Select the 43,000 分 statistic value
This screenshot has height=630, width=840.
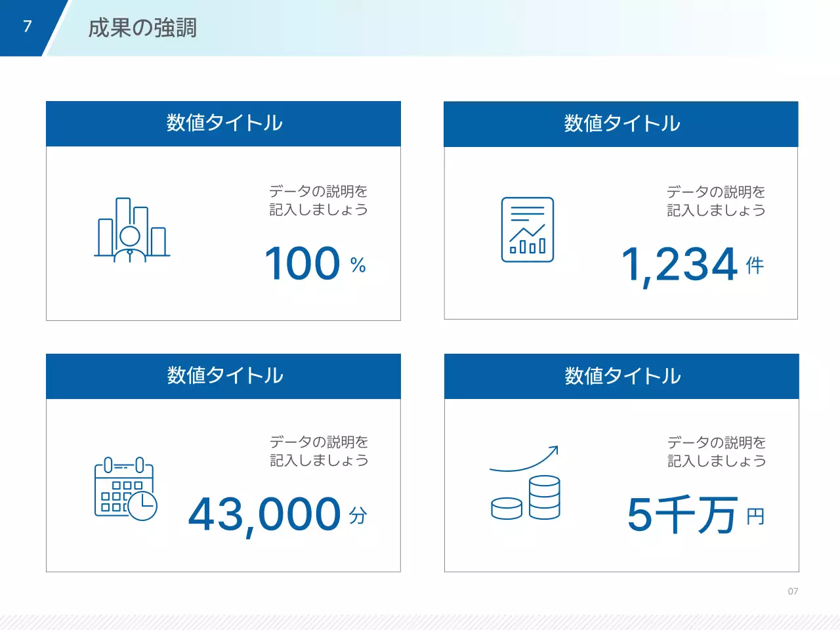276,516
